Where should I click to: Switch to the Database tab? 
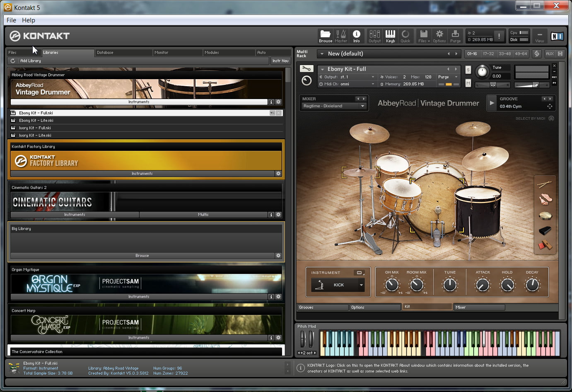tap(124, 53)
